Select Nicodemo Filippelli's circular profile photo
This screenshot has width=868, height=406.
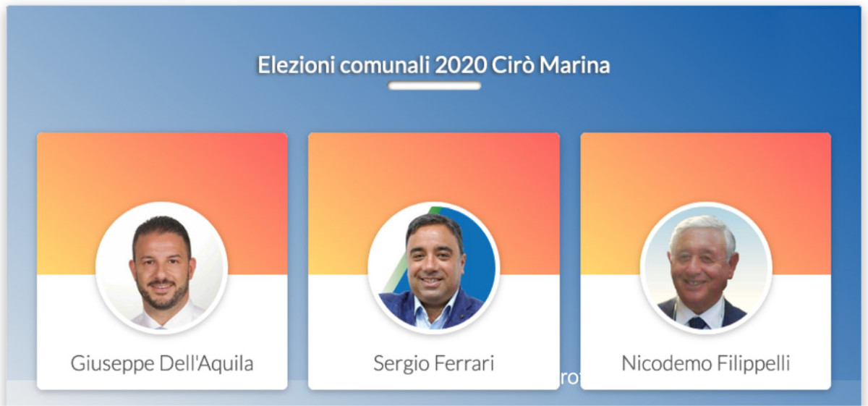coord(705,268)
